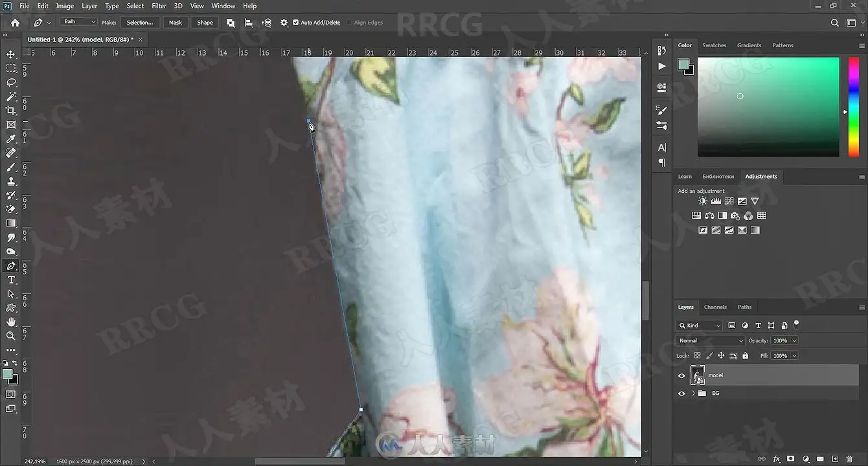
Task: Select the Crop tool
Action: [11, 111]
